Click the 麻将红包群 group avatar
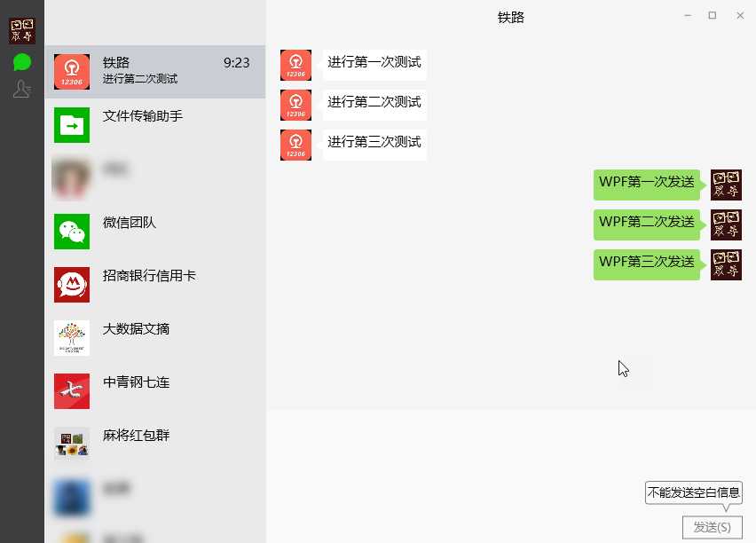This screenshot has width=756, height=543. pos(72,445)
